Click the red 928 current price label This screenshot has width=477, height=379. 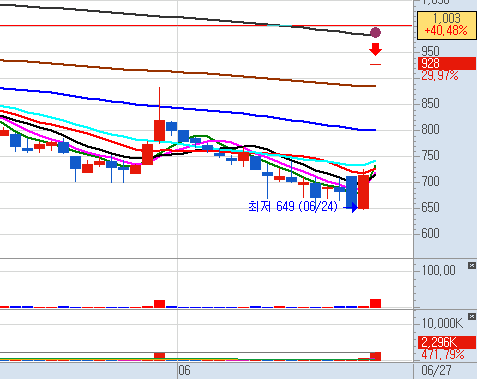tap(447, 63)
